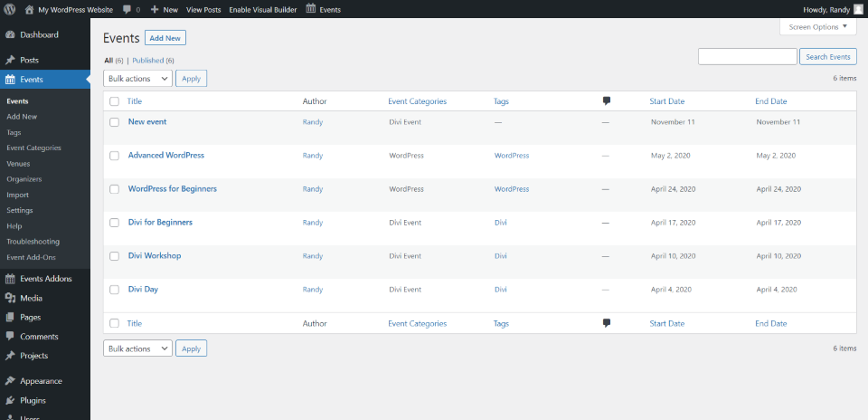Open Help in the Events submenu
Image resolution: width=868 pixels, height=420 pixels.
14,226
